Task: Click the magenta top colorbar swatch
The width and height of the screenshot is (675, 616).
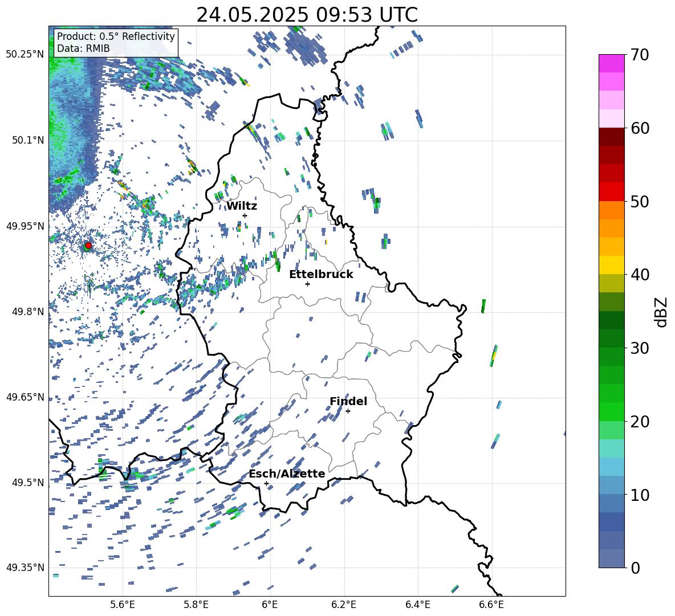Action: [x=612, y=63]
